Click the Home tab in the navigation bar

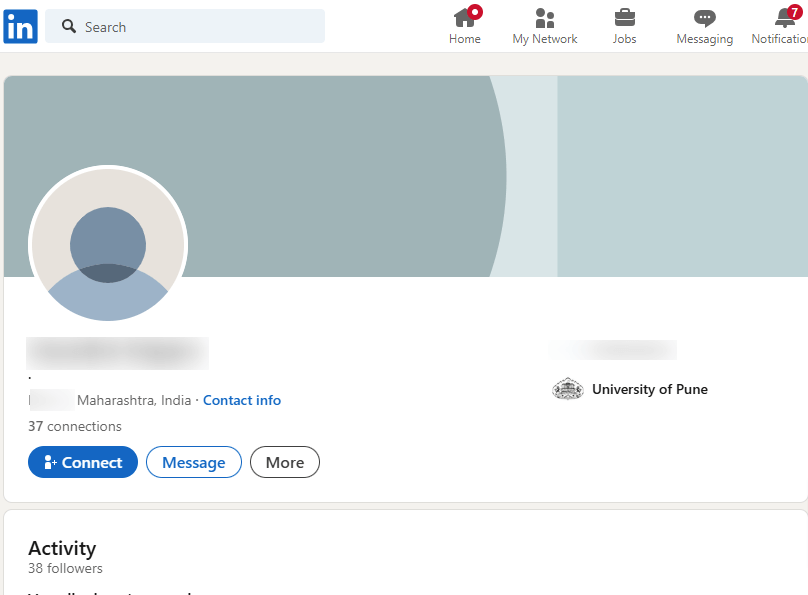(465, 27)
